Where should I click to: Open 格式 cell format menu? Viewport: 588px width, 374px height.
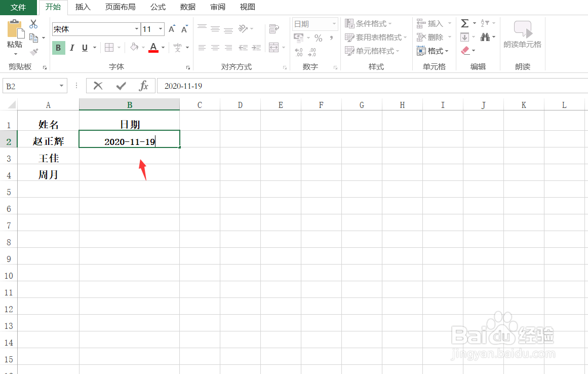433,51
